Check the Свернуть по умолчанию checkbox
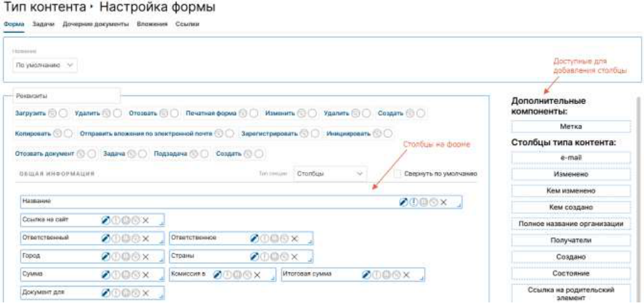The image size is (644, 303). point(397,174)
